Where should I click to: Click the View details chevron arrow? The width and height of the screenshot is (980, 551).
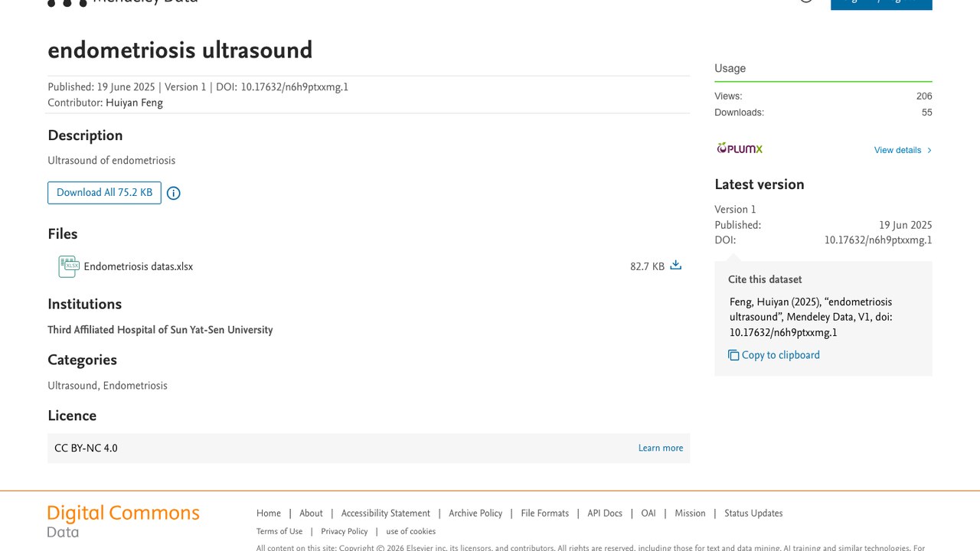tap(929, 150)
